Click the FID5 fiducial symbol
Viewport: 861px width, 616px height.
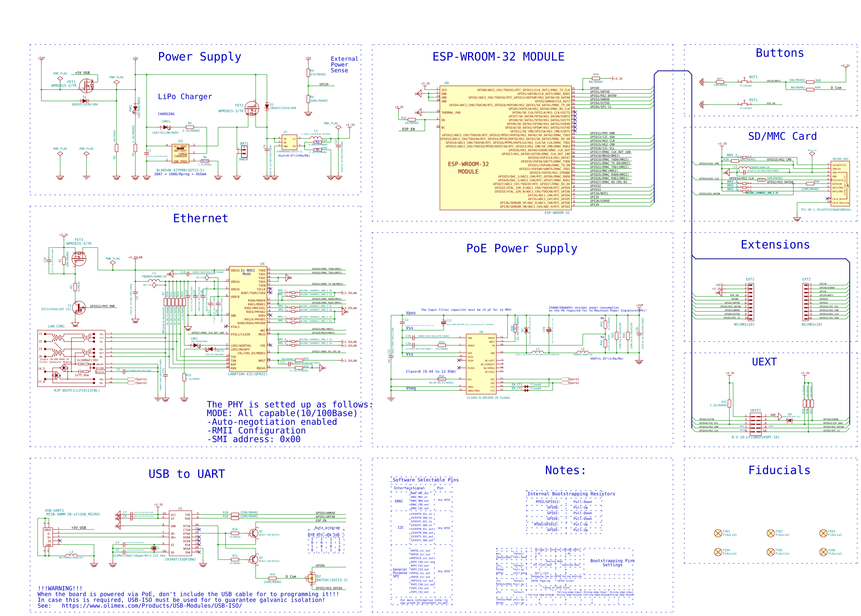point(770,552)
